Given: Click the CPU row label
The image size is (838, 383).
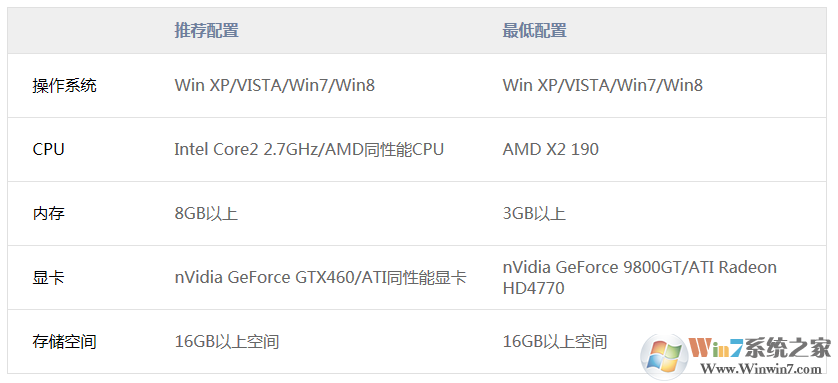Looking at the screenshot, I should click(49, 150).
